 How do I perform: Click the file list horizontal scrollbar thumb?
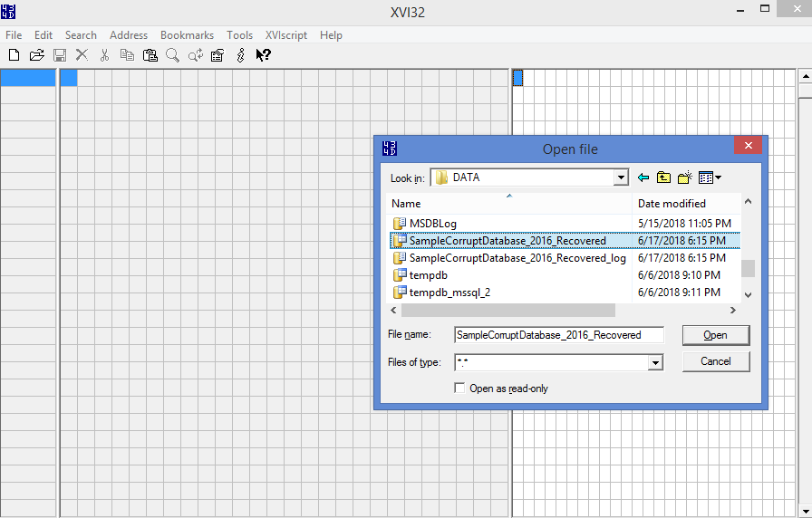(x=508, y=310)
